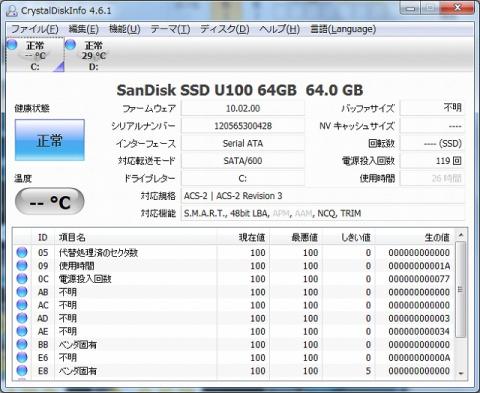Click the 生の値 column header

point(415,237)
